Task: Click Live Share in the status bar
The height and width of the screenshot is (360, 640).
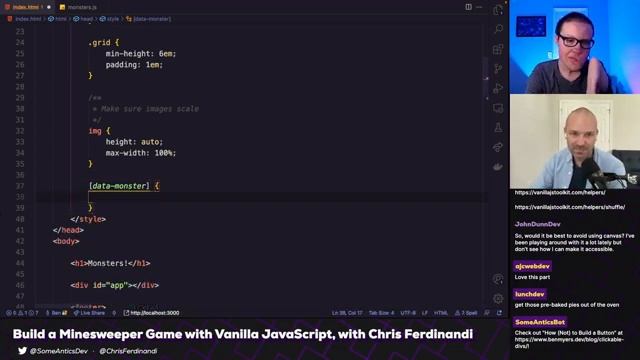Action: (x=89, y=313)
